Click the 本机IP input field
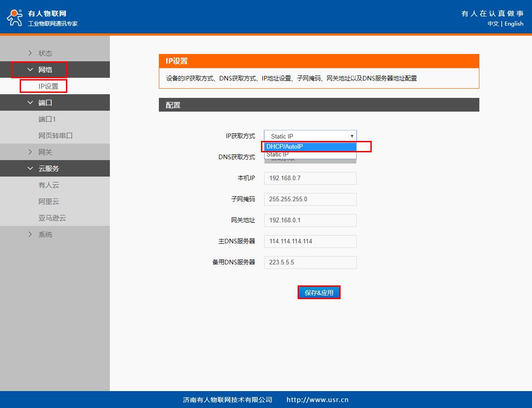This screenshot has width=532, height=408. (x=310, y=178)
